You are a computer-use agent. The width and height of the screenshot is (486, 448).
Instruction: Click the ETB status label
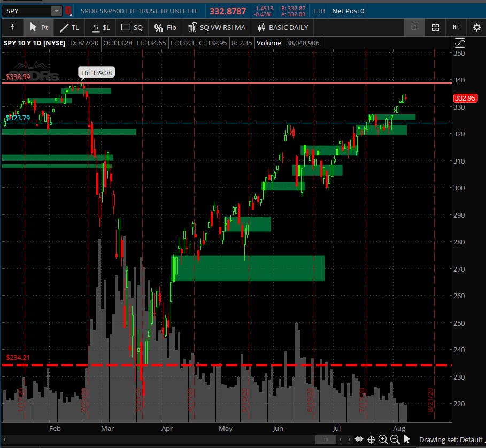(319, 11)
